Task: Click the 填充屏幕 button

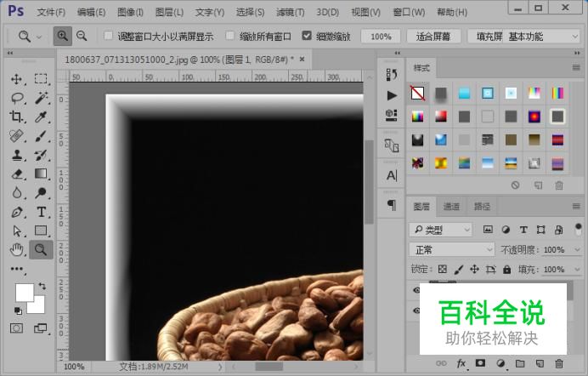Action: [x=486, y=37]
